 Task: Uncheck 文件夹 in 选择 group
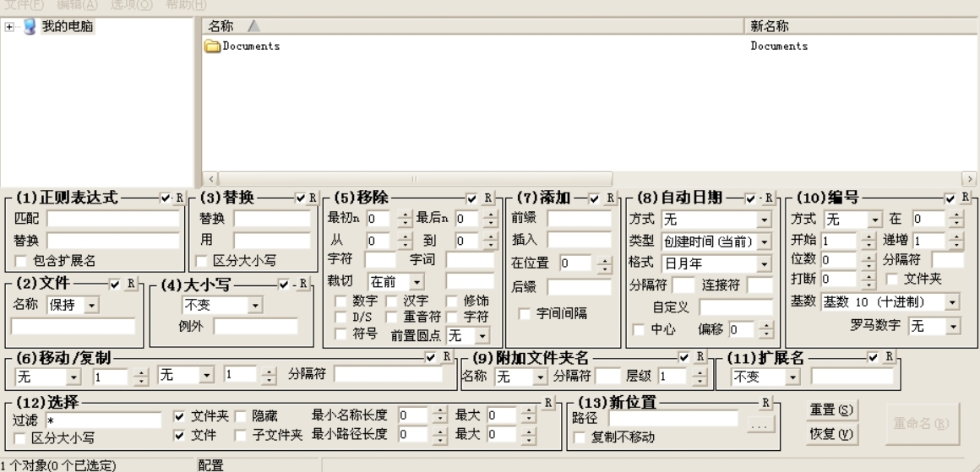pos(179,416)
